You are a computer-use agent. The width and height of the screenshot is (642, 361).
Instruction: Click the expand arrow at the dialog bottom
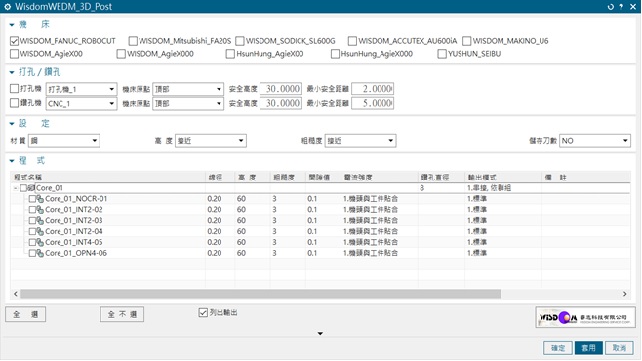click(320, 334)
